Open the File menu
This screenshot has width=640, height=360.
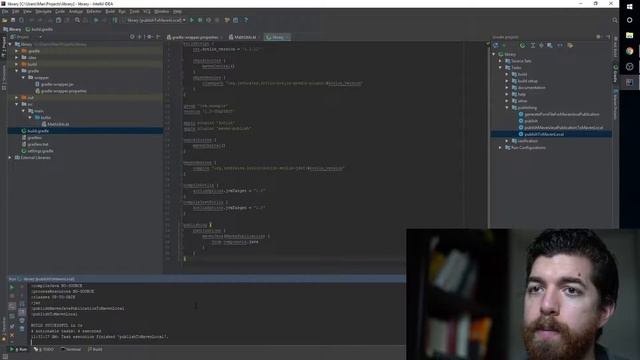[4, 11]
